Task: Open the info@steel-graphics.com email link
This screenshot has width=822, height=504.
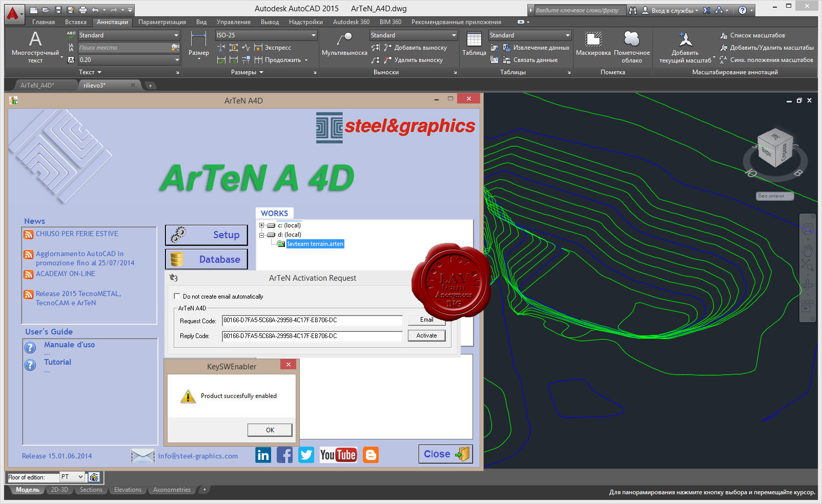Action: 198,456
